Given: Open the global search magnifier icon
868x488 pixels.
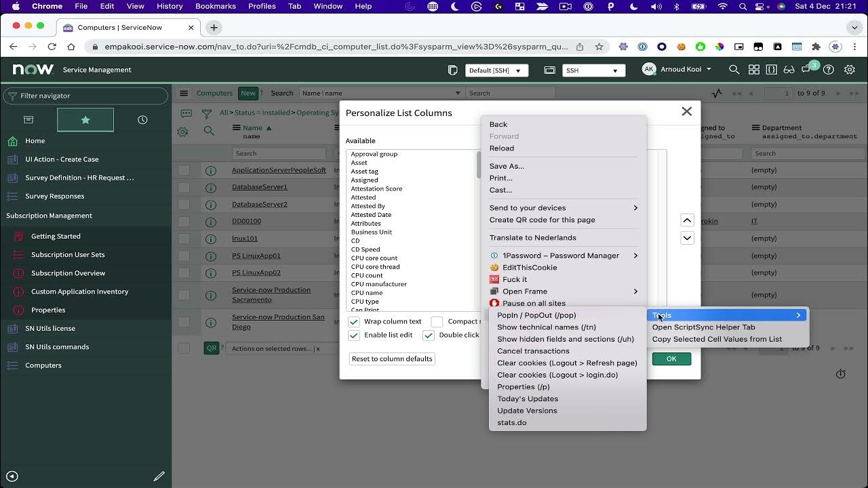Looking at the screenshot, I should [x=734, y=70].
